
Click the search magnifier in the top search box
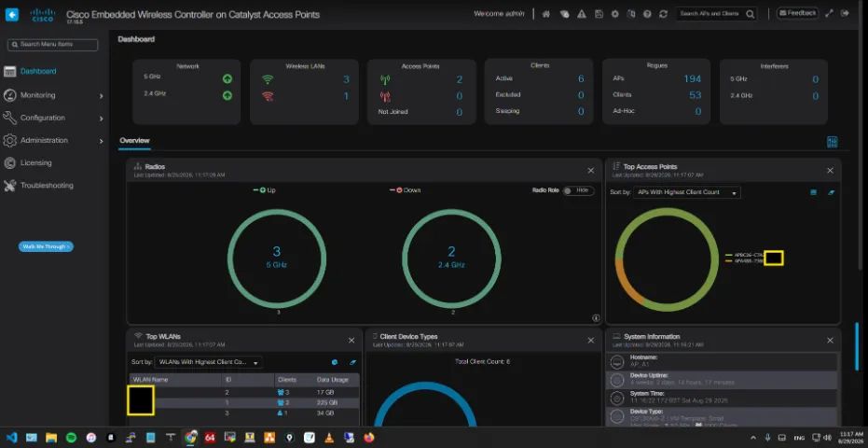pyautogui.click(x=751, y=14)
